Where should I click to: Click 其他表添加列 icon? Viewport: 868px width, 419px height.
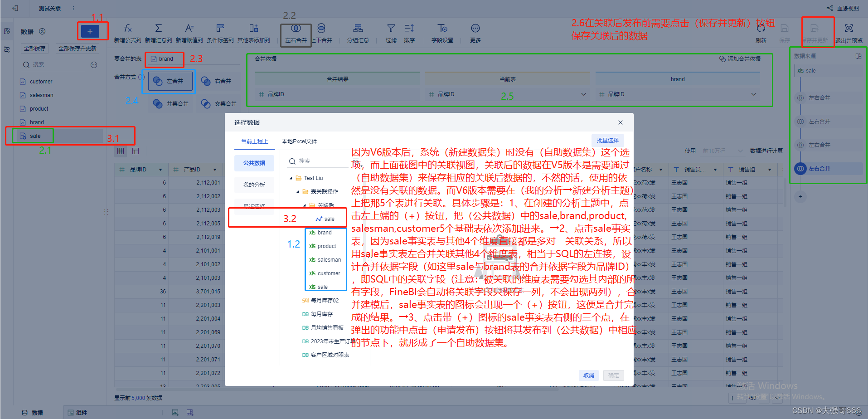[254, 29]
